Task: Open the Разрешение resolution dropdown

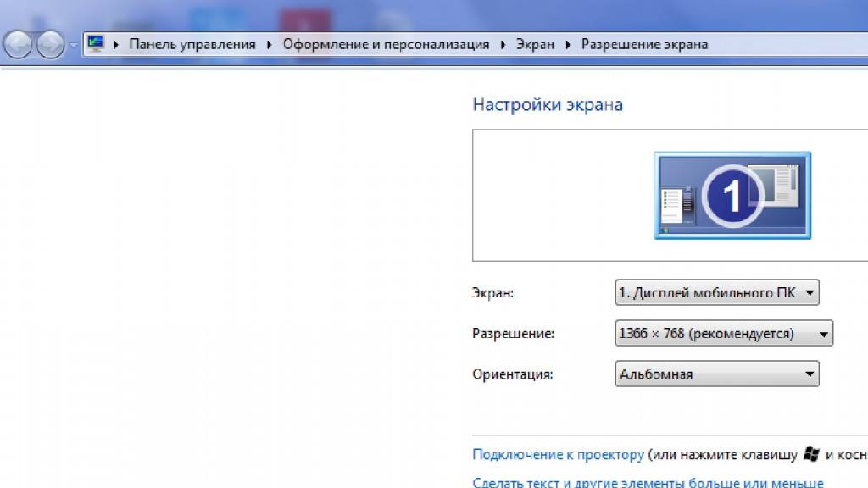Action: tap(724, 333)
